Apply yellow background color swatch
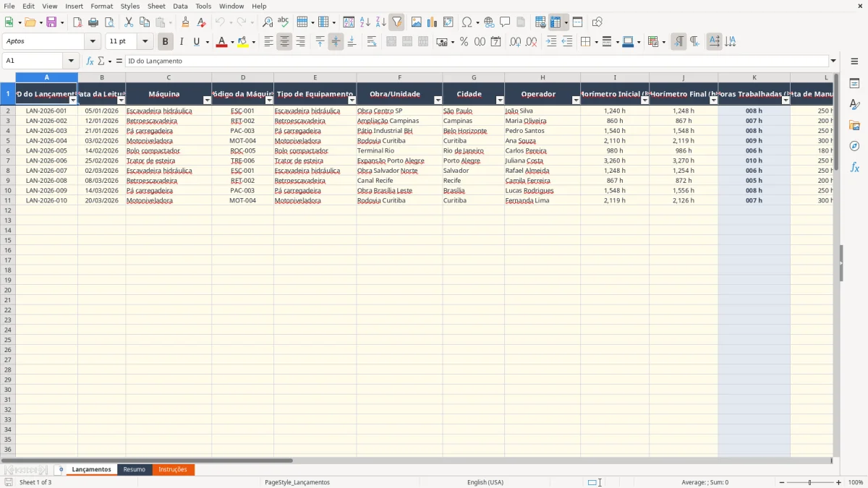The image size is (868, 488). point(243,42)
